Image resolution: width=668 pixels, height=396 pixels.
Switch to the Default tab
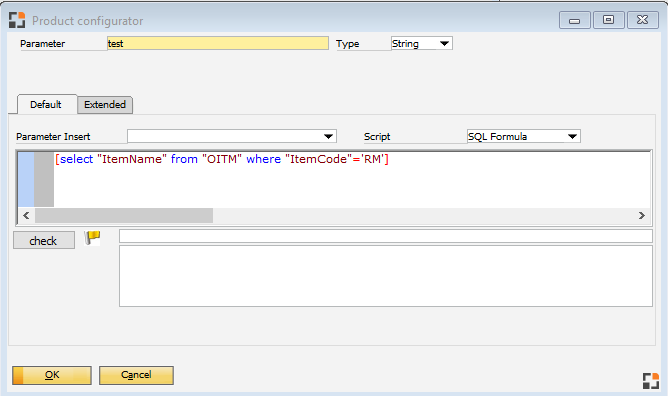(x=46, y=105)
